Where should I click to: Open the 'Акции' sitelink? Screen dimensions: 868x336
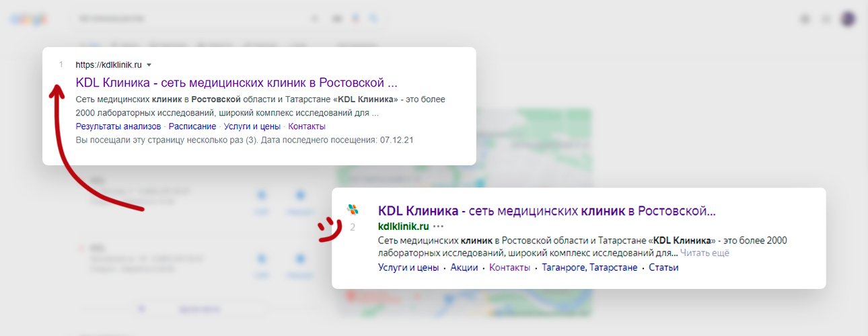click(x=464, y=267)
